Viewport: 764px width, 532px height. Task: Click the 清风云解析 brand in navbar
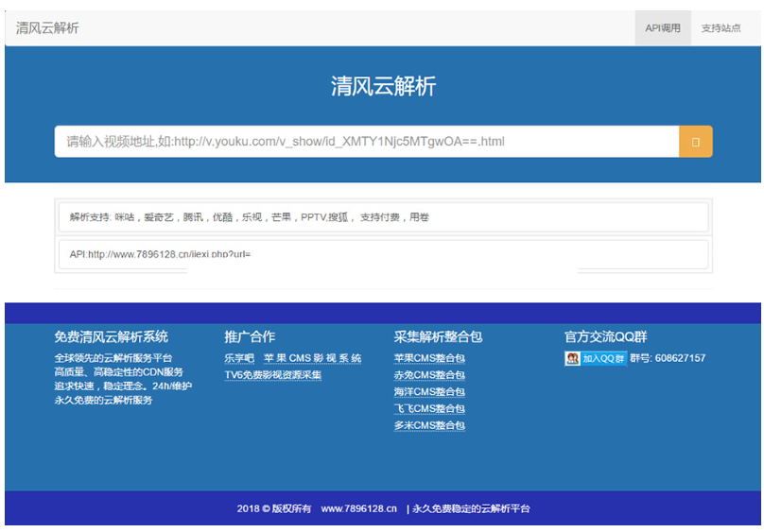point(47,28)
